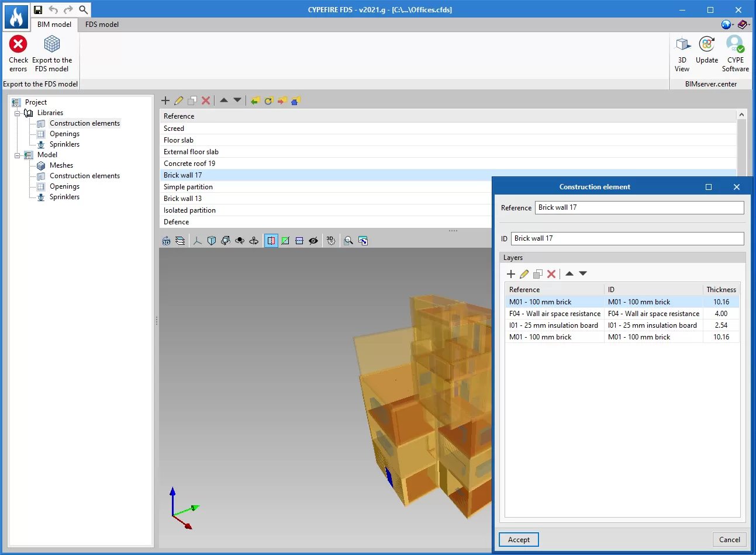Click folder with blue home icon
The width and height of the screenshot is (756, 555).
click(296, 100)
